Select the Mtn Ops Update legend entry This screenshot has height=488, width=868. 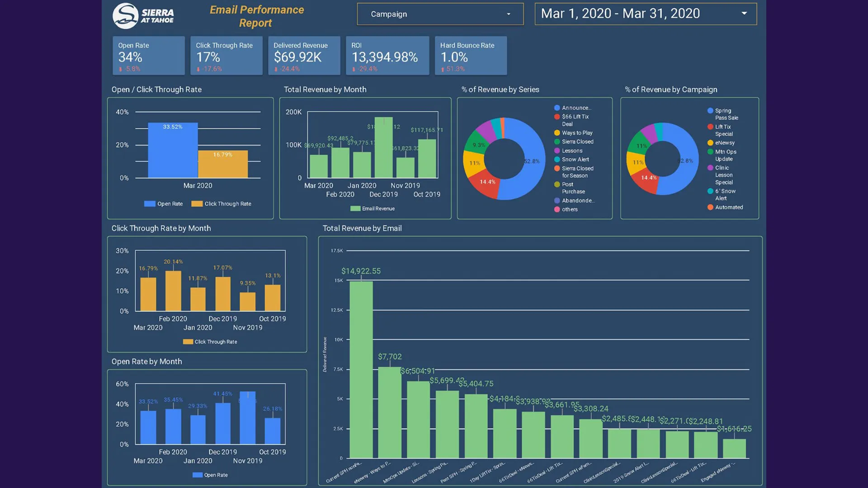pos(722,155)
